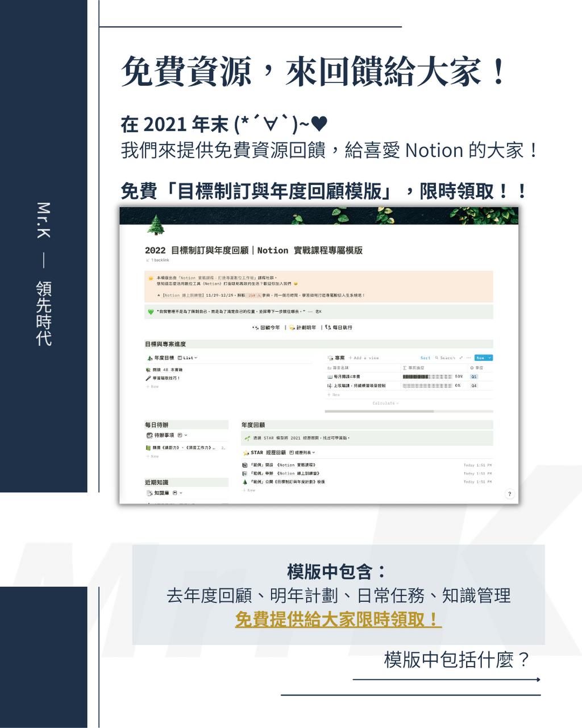Jump to the 計劃明年 section link

302,328
